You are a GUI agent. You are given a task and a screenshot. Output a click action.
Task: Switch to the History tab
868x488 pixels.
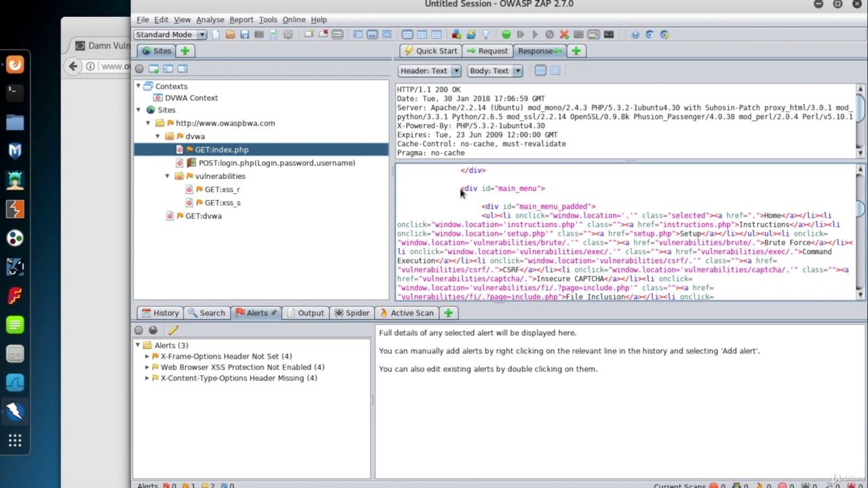(160, 313)
